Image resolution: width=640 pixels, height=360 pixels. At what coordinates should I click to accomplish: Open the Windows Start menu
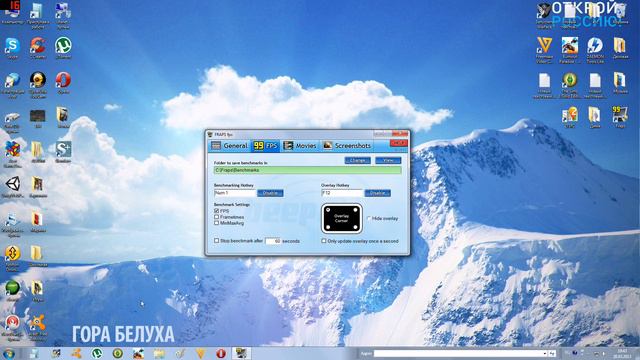click(x=9, y=353)
